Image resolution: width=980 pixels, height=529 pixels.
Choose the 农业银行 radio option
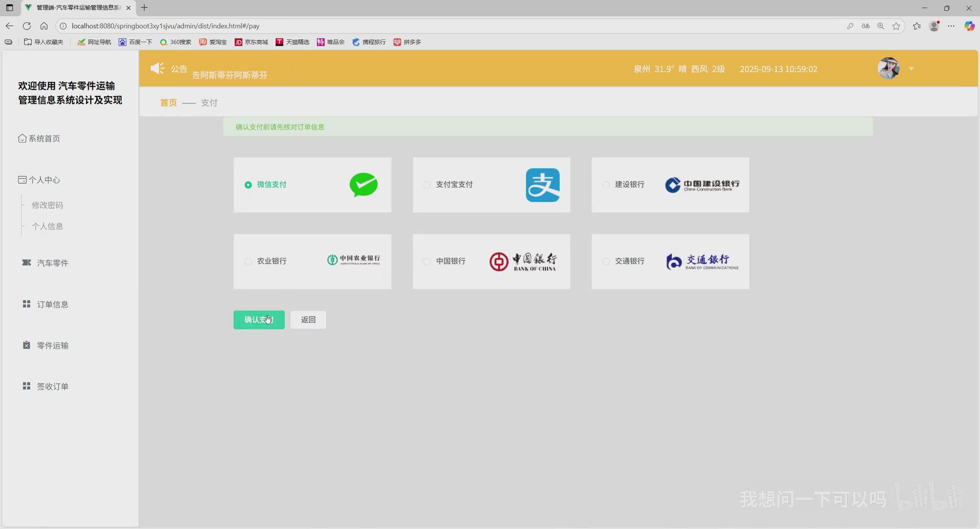click(248, 261)
